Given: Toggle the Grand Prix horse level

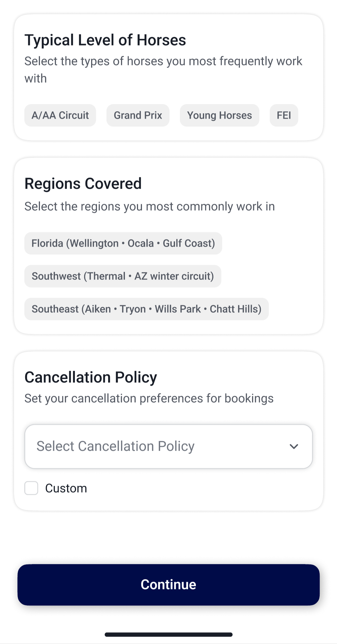Looking at the screenshot, I should click(138, 115).
